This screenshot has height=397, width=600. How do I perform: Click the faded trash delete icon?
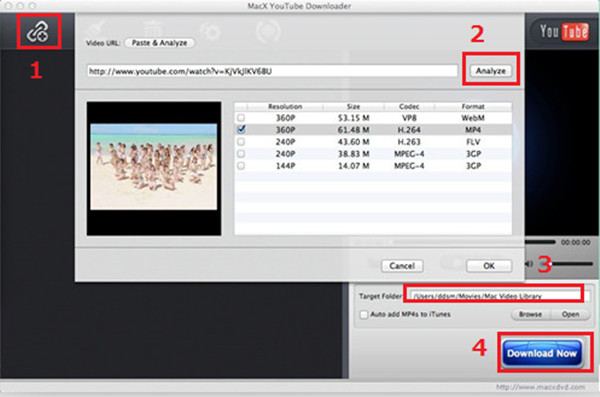pyautogui.click(x=152, y=30)
